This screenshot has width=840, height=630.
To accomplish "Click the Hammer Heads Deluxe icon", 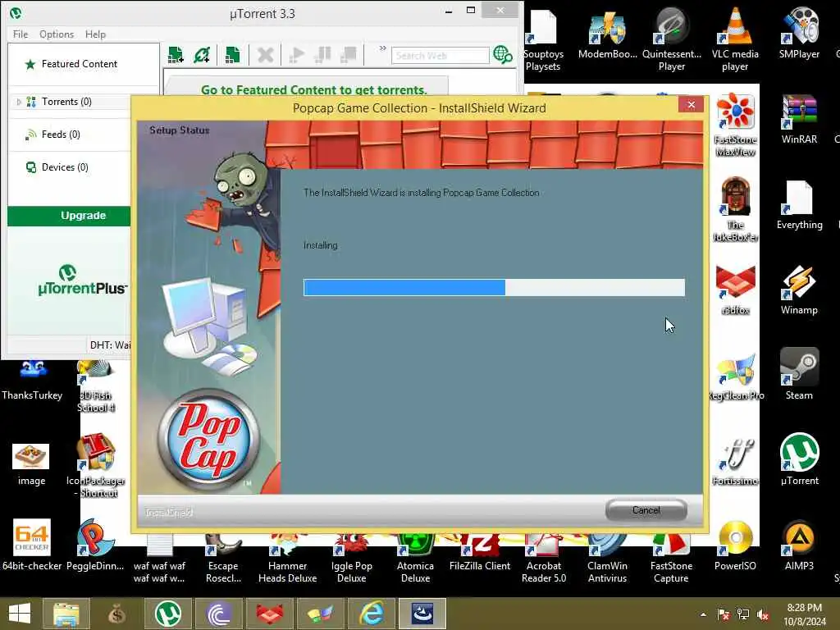I will [287, 557].
